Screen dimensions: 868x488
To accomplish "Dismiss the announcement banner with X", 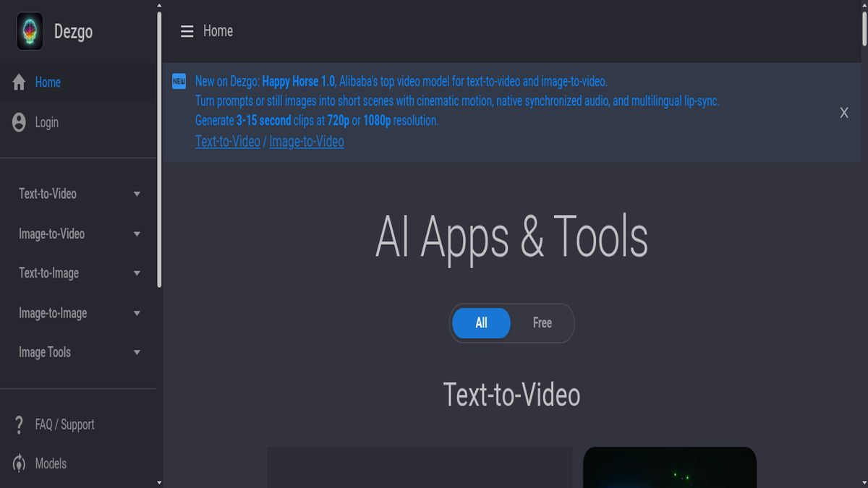I will click(843, 113).
